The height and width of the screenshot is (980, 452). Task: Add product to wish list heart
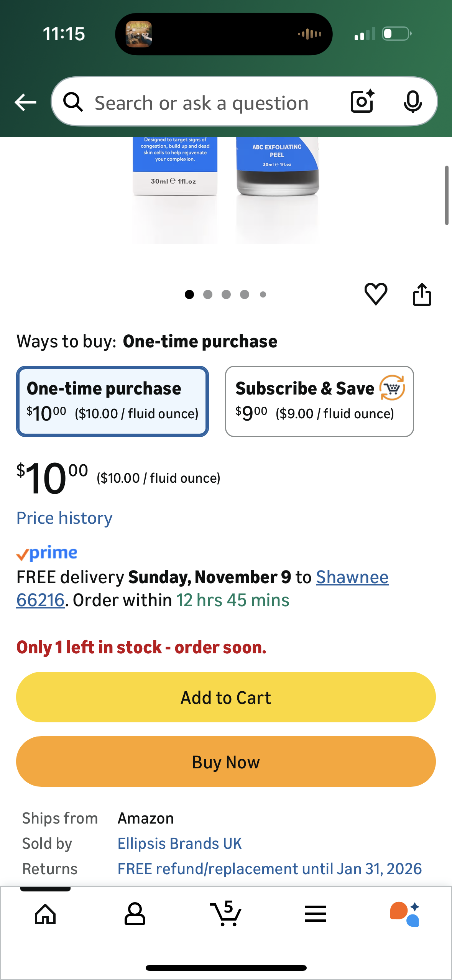tap(376, 294)
